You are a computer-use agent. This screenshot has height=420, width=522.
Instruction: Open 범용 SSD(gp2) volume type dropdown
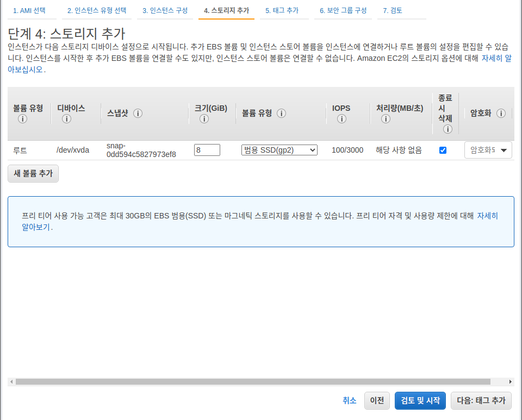point(279,150)
